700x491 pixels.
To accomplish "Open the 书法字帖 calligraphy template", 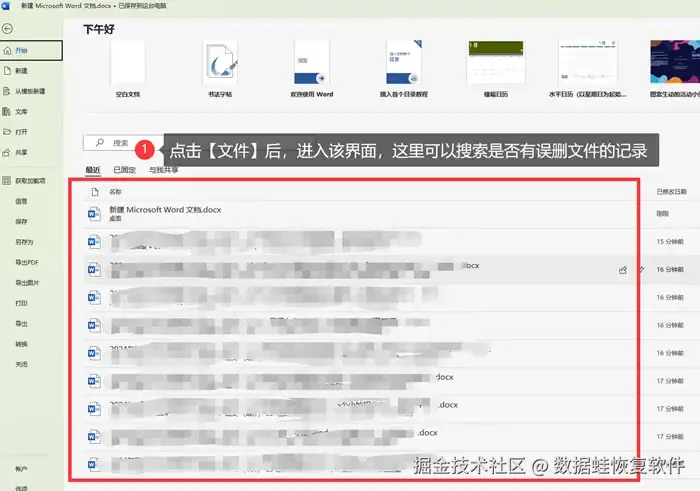I will 220,68.
